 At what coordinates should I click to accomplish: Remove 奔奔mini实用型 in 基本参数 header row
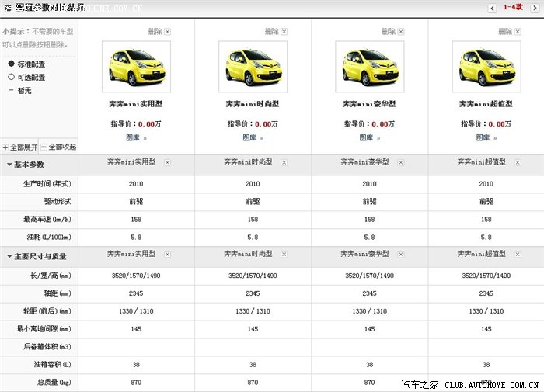(167, 162)
